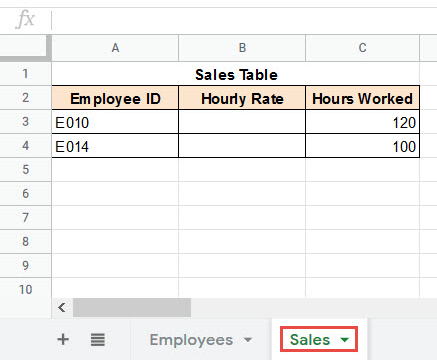The image size is (437, 360).
Task: Click the horizontal scrollbar thumb
Action: pos(132,307)
